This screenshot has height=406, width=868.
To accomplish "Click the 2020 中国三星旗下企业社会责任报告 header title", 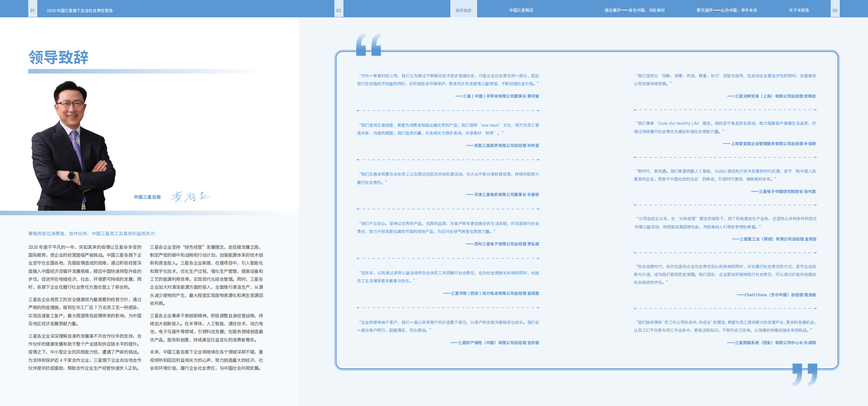I will point(79,11).
